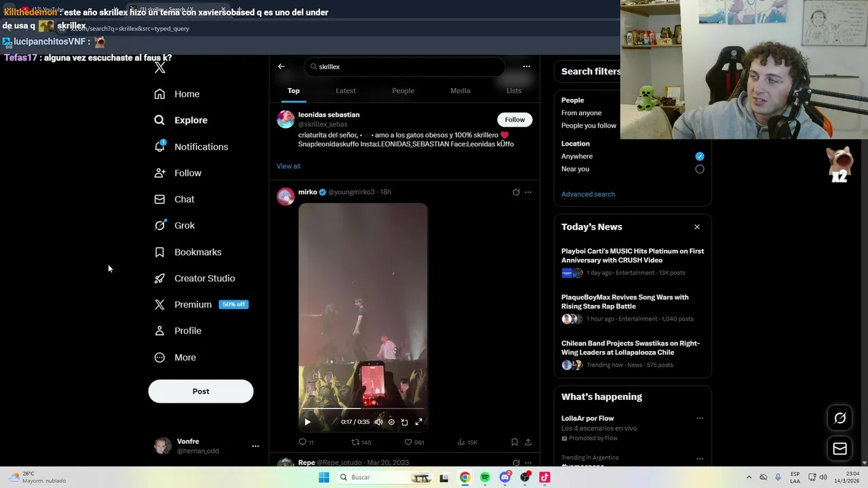Enable picture-in-picture on the video
This screenshot has height=488, width=868.
[404, 422]
